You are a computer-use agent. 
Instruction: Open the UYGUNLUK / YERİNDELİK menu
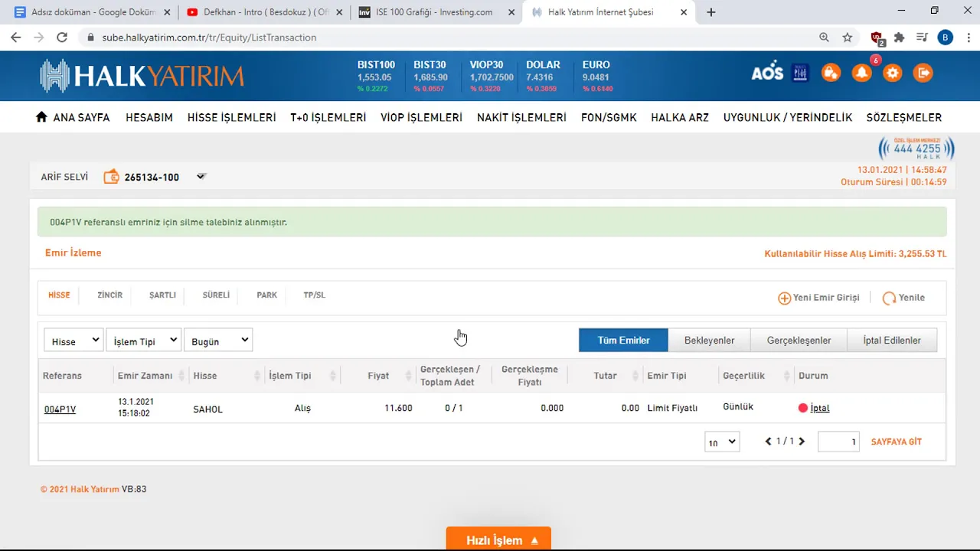(788, 117)
